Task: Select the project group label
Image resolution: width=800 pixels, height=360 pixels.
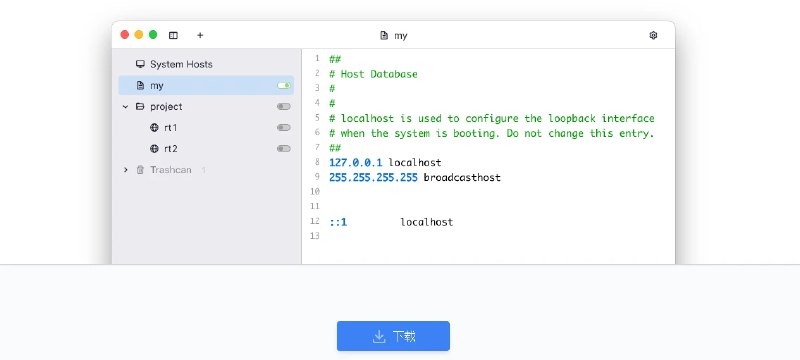Action: coord(166,107)
